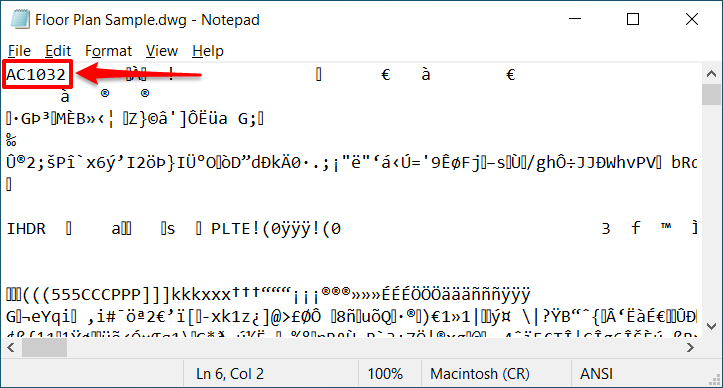Click the resize grip at window corner
The width and height of the screenshot is (723, 388).
click(714, 380)
